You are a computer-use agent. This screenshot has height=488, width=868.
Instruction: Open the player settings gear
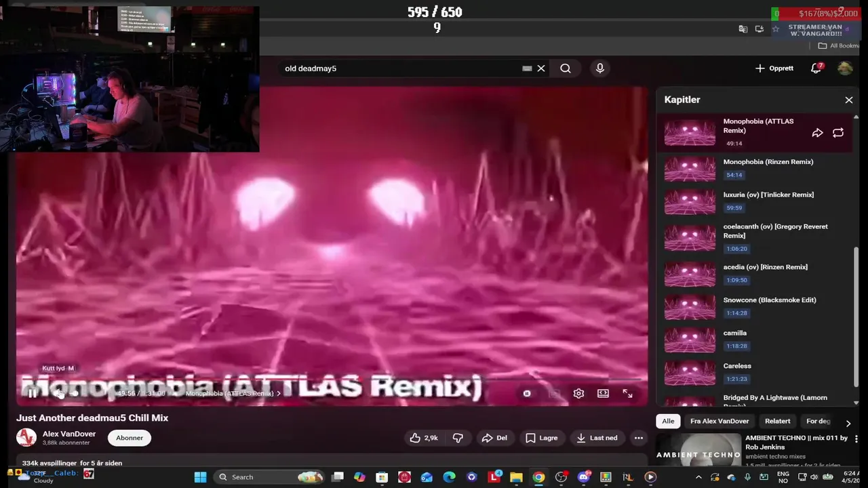click(x=578, y=393)
